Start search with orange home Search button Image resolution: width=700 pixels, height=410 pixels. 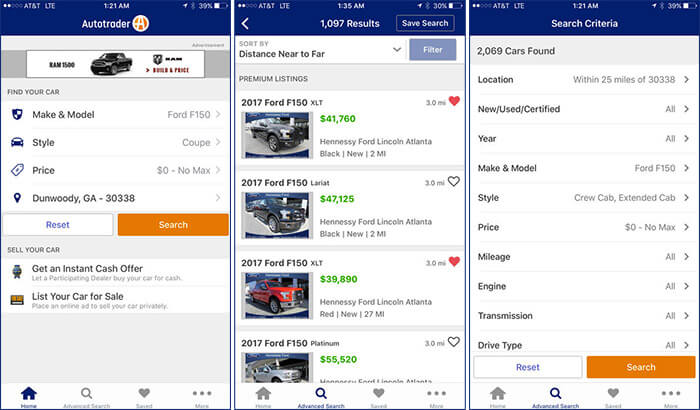[173, 225]
